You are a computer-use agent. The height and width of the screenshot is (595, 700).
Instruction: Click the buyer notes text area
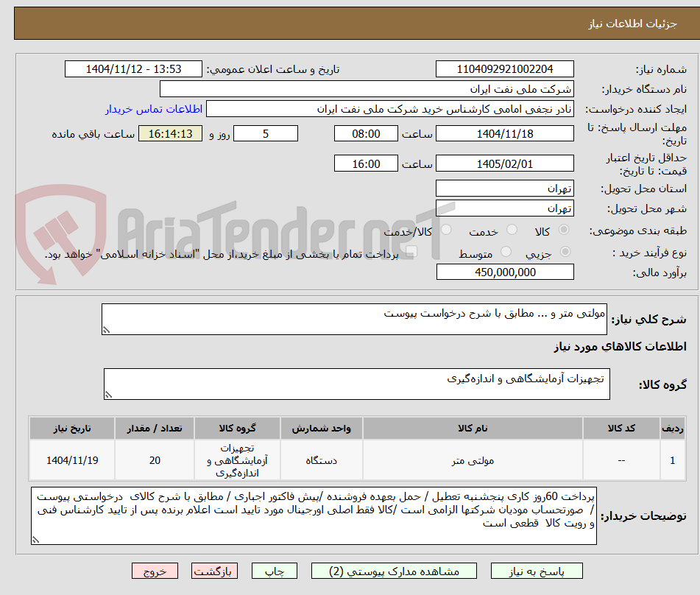[314, 516]
